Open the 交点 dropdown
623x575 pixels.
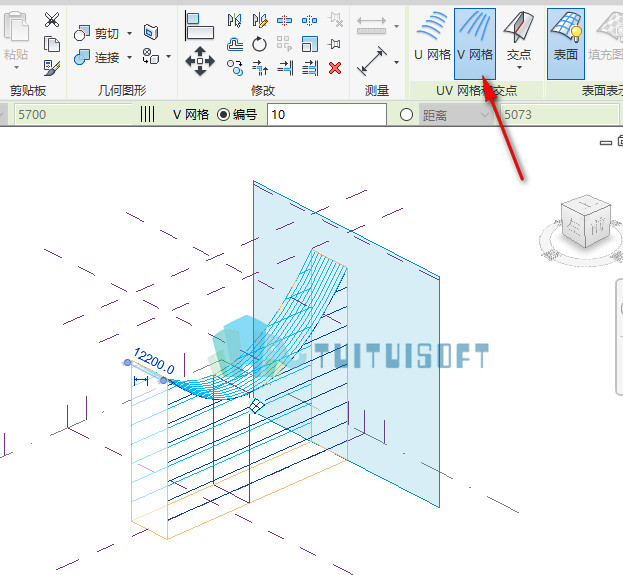(x=519, y=43)
